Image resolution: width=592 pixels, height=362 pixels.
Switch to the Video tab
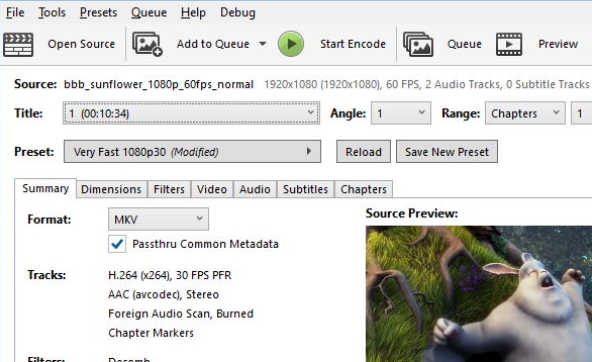coord(212,189)
